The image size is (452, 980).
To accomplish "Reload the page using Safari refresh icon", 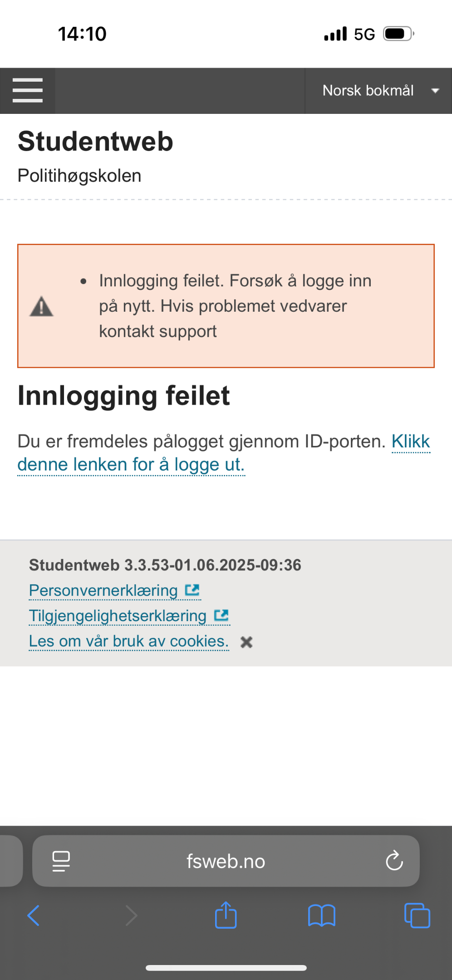I will 394,861.
